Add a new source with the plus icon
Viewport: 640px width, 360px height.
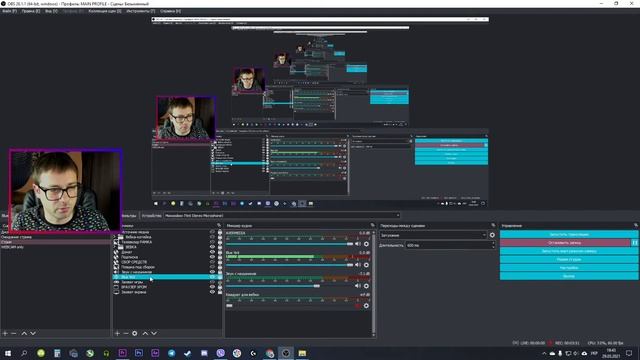pyautogui.click(x=117, y=333)
